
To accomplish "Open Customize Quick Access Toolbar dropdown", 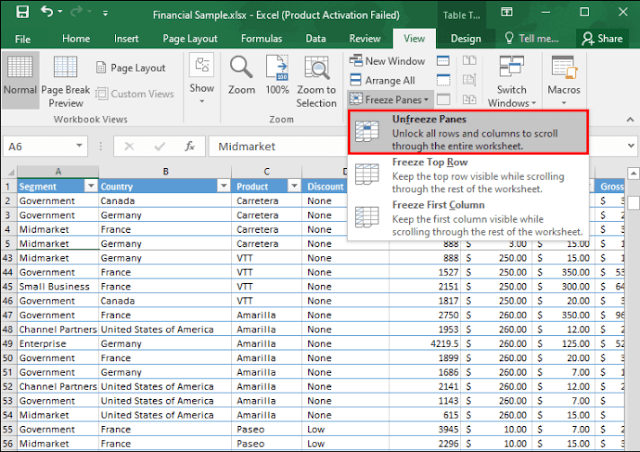I will (105, 13).
